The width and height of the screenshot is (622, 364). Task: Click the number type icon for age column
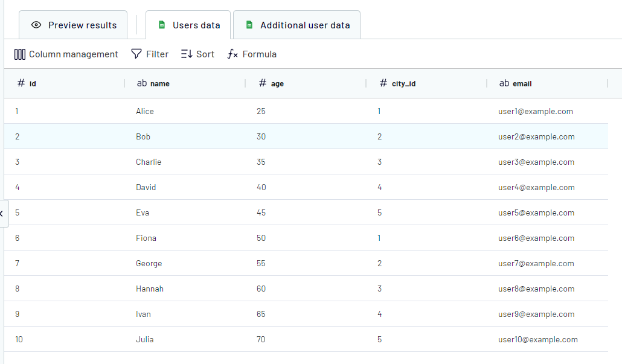(x=263, y=83)
